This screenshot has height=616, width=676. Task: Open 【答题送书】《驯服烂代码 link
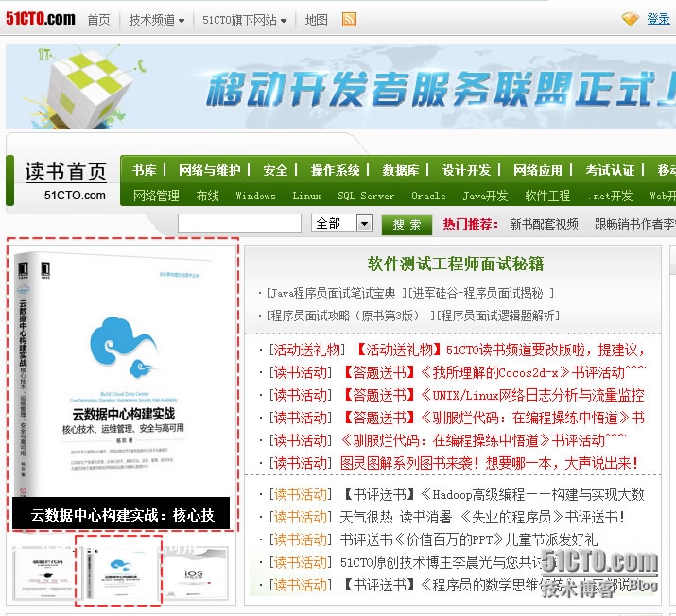click(494, 418)
